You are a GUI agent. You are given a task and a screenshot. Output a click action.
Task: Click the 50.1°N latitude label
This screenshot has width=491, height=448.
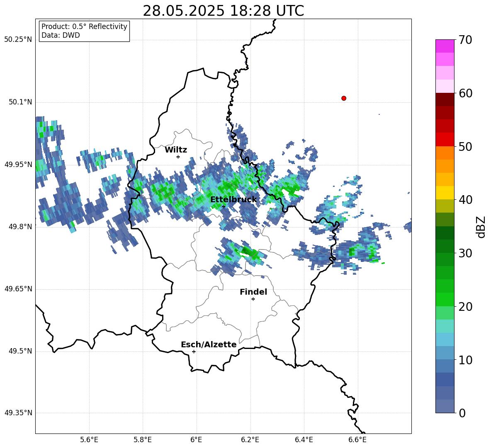tap(20, 102)
